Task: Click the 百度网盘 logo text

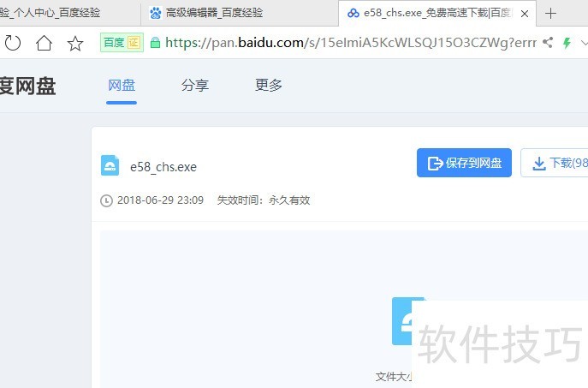Action: click(x=27, y=86)
